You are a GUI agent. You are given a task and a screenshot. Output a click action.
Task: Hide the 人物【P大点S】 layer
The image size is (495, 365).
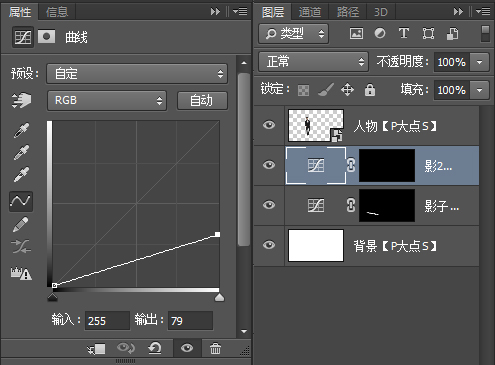pos(269,125)
